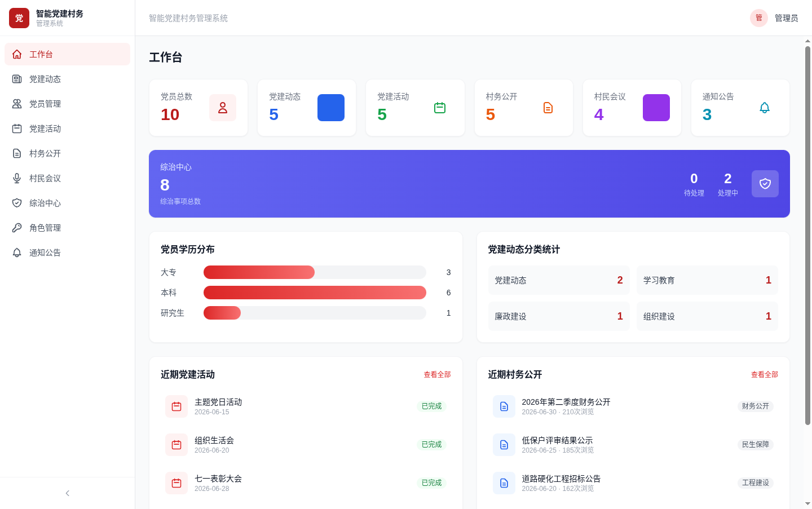The width and height of the screenshot is (812, 509).
Task: Click the 七一表彰大会 activity title
Action: pos(218,479)
